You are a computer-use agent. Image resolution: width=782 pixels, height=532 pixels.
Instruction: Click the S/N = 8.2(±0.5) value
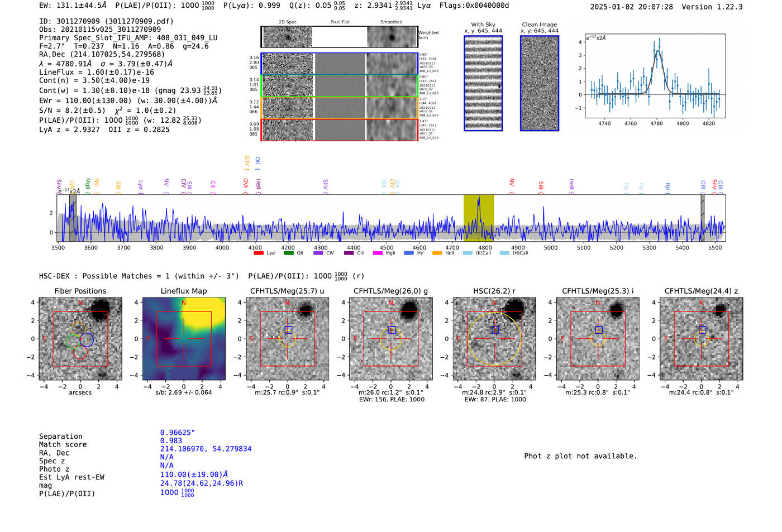click(72, 111)
